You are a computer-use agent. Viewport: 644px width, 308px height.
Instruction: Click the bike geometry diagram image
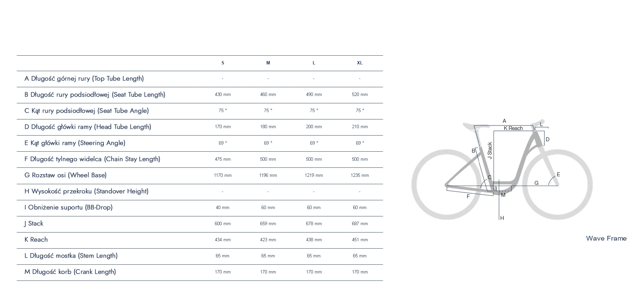(x=502, y=170)
